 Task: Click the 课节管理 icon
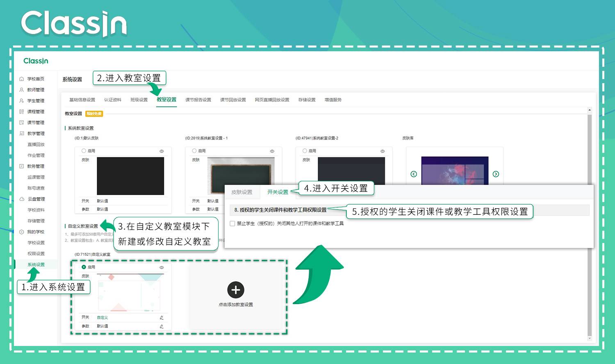click(22, 123)
